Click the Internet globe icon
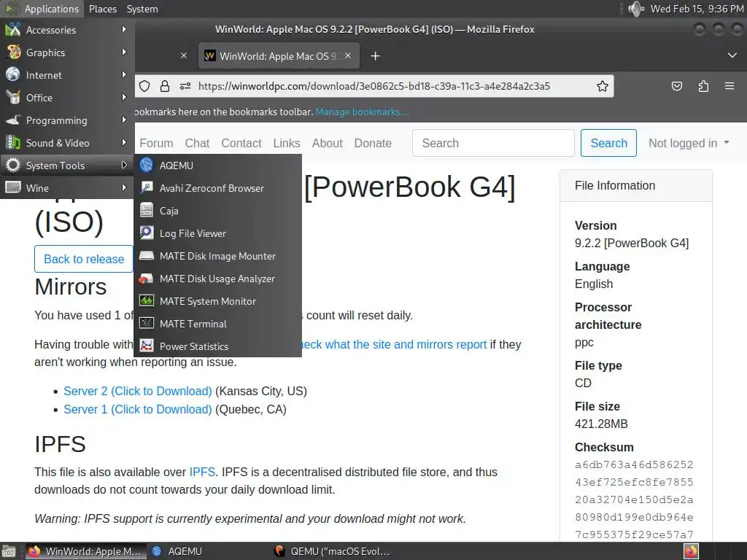Image resolution: width=747 pixels, height=560 pixels. (x=13, y=75)
